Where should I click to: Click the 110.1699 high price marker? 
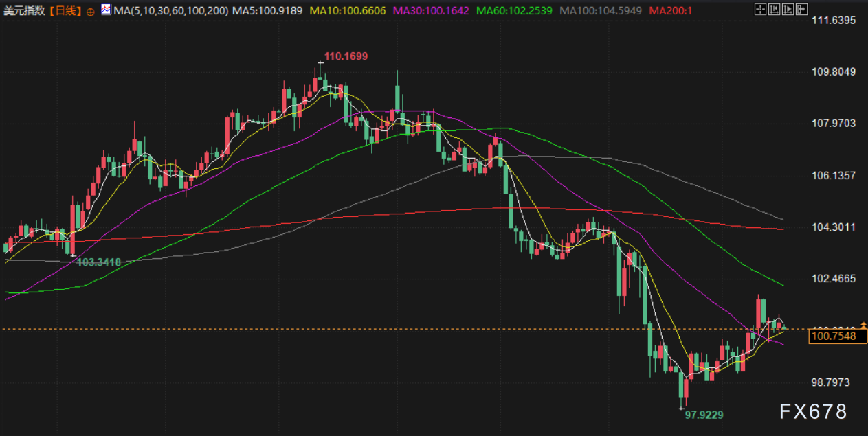click(x=346, y=56)
